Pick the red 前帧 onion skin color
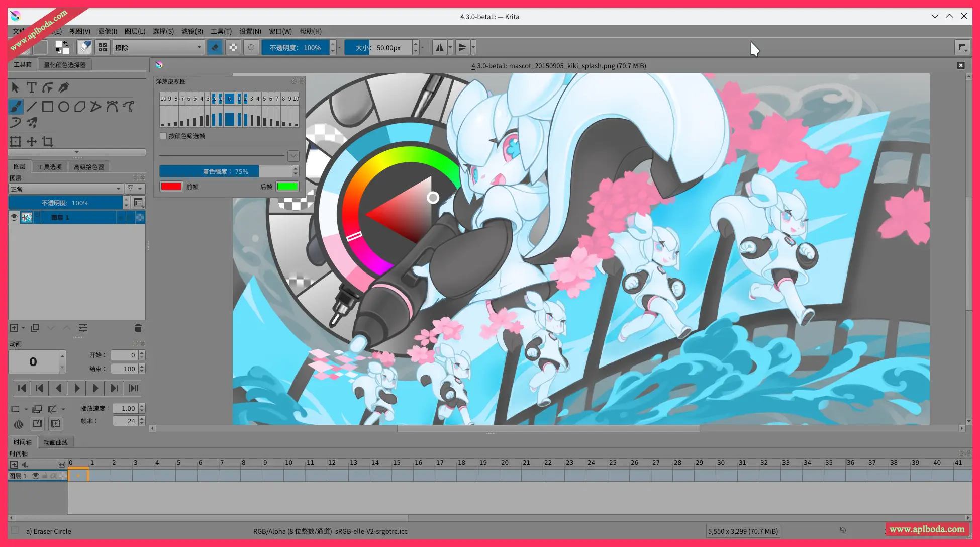Screen dimensions: 980x547 [x=171, y=186]
